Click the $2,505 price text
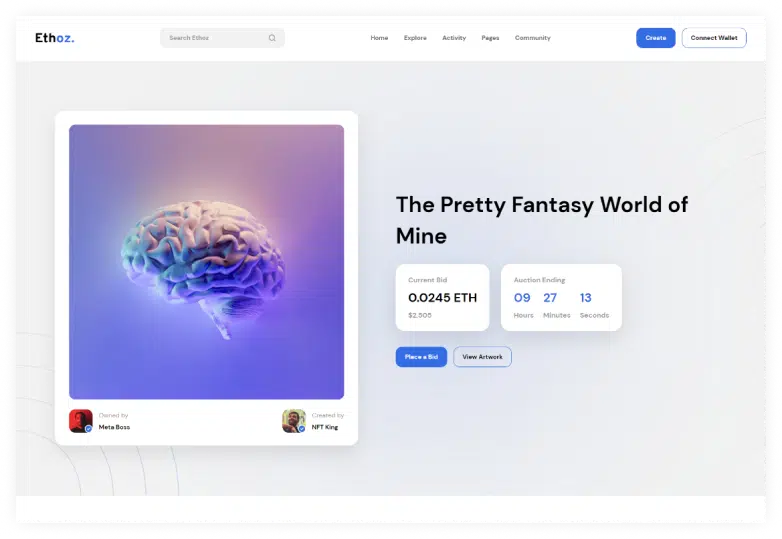This screenshot has width=782, height=539. click(420, 315)
